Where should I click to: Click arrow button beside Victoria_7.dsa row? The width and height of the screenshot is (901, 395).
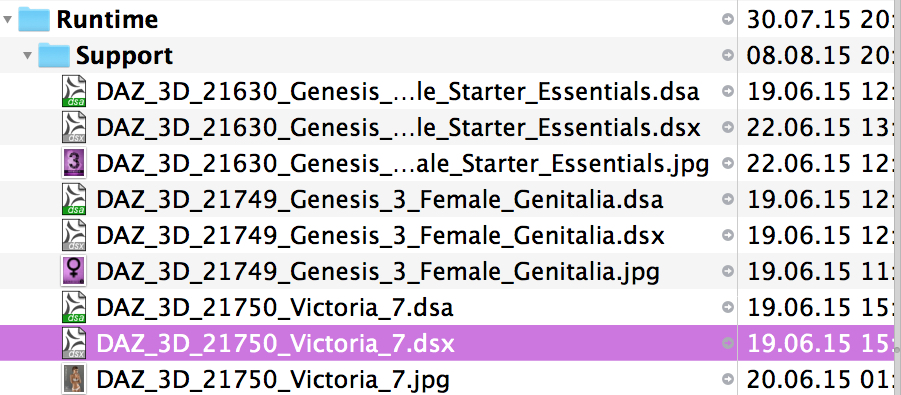tap(727, 307)
